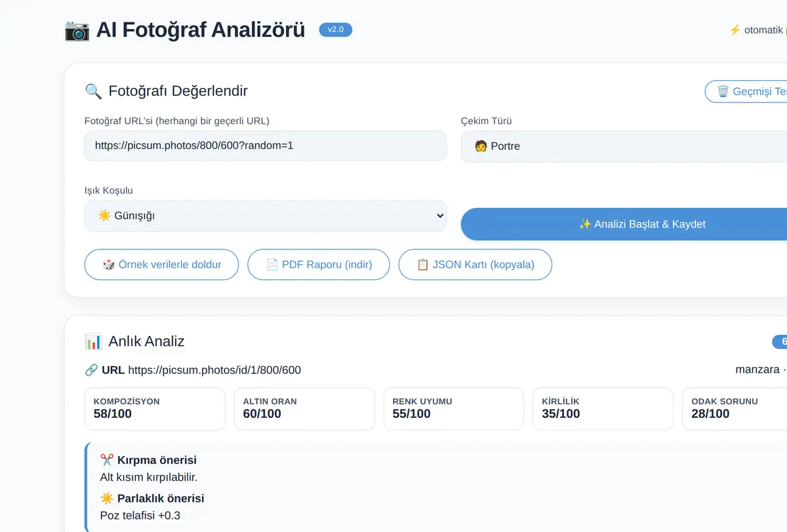The image size is (787, 532).
Task: Click the camera icon in the title
Action: point(77,30)
